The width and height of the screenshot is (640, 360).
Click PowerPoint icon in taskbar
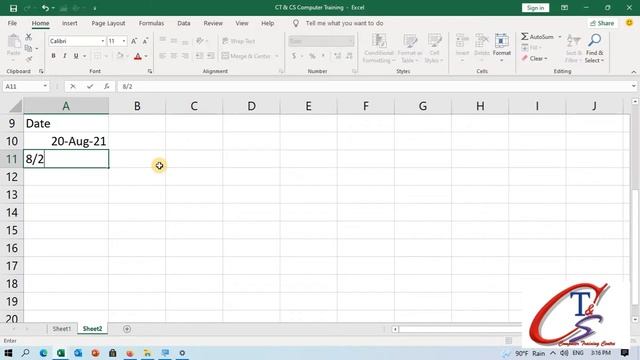point(96,353)
